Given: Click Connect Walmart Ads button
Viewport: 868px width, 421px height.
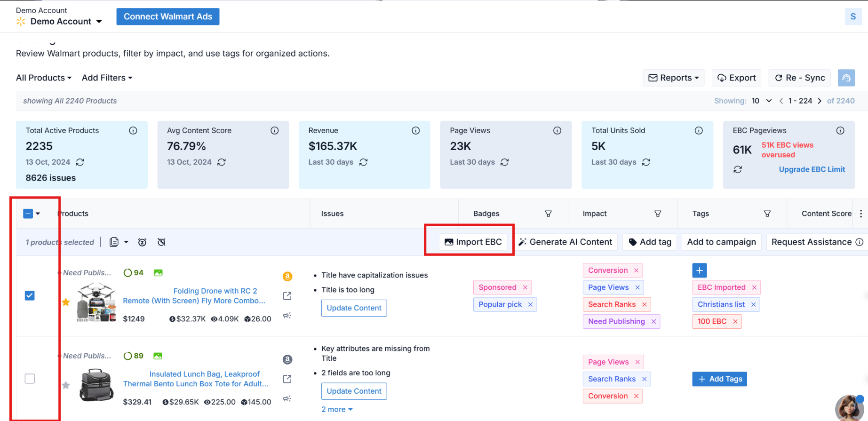Looking at the screenshot, I should point(168,16).
